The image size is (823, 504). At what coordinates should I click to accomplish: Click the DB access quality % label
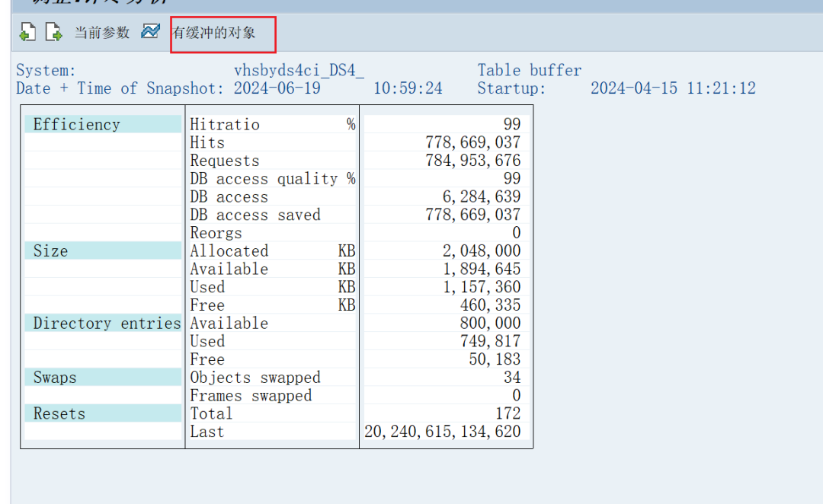pos(272,179)
